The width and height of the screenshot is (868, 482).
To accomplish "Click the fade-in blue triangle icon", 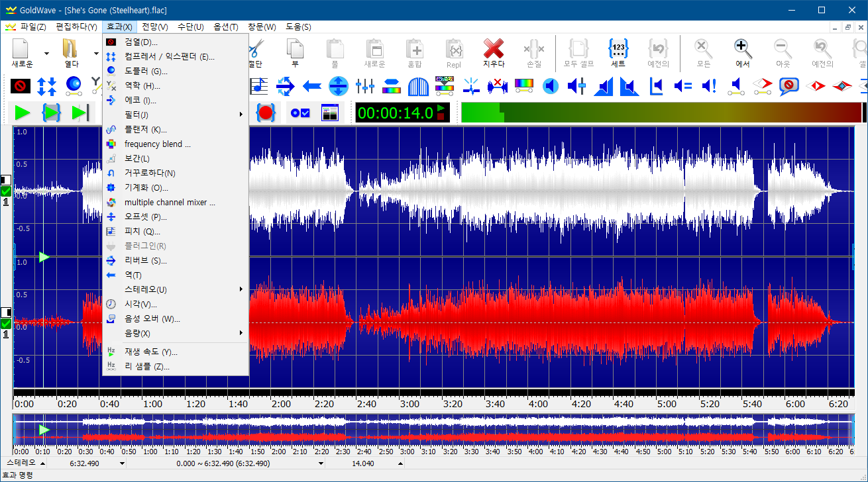I will point(603,85).
